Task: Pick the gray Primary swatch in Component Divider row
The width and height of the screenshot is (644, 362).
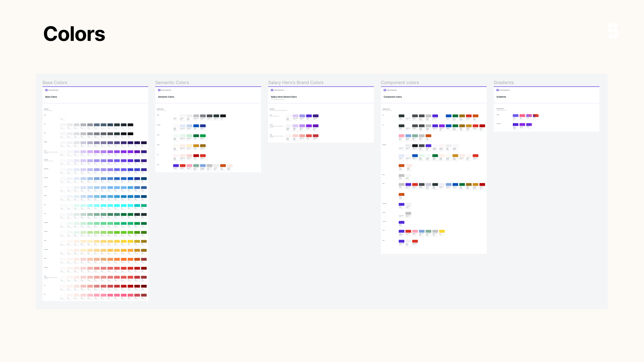Action: [401, 176]
